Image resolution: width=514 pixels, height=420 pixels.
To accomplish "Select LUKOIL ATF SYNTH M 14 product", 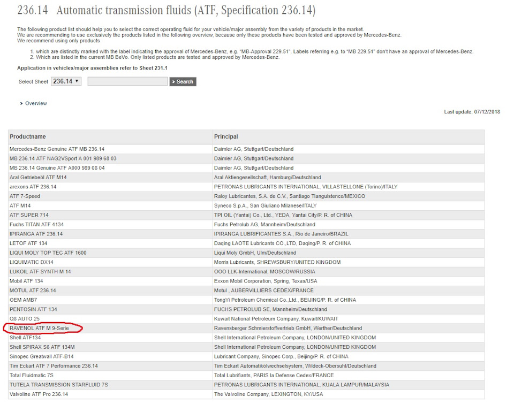I will [x=40, y=272].
